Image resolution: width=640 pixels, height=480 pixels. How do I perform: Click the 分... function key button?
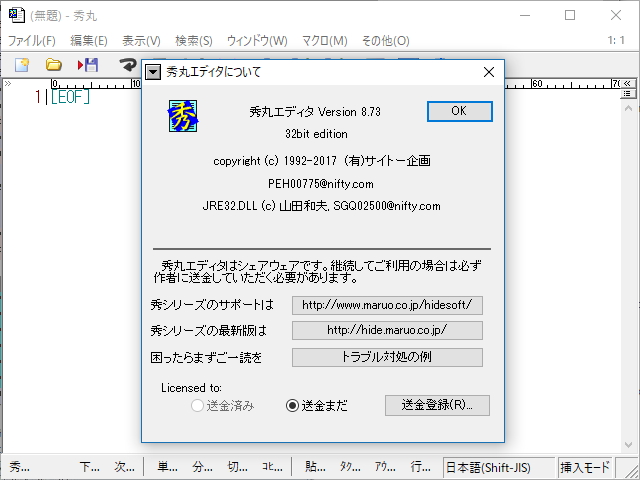coord(202,466)
